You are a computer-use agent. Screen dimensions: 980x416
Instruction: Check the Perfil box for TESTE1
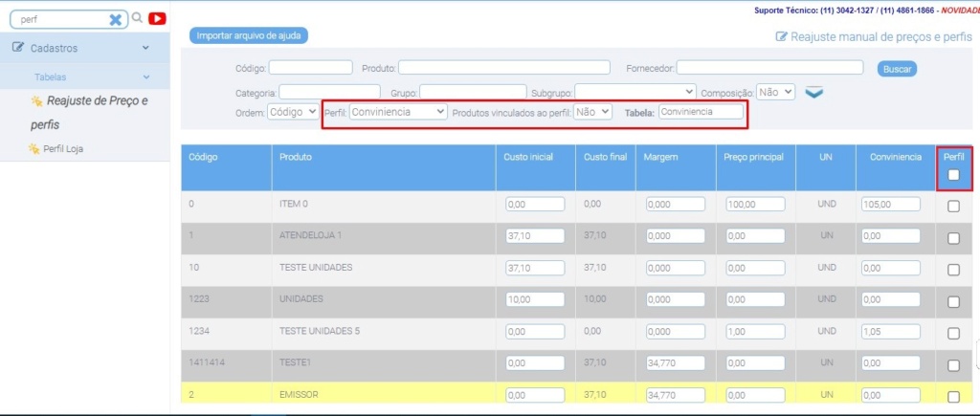953,364
